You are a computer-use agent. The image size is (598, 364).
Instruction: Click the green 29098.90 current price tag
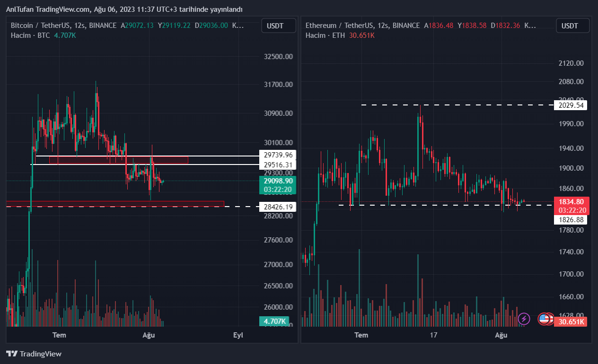[278, 181]
